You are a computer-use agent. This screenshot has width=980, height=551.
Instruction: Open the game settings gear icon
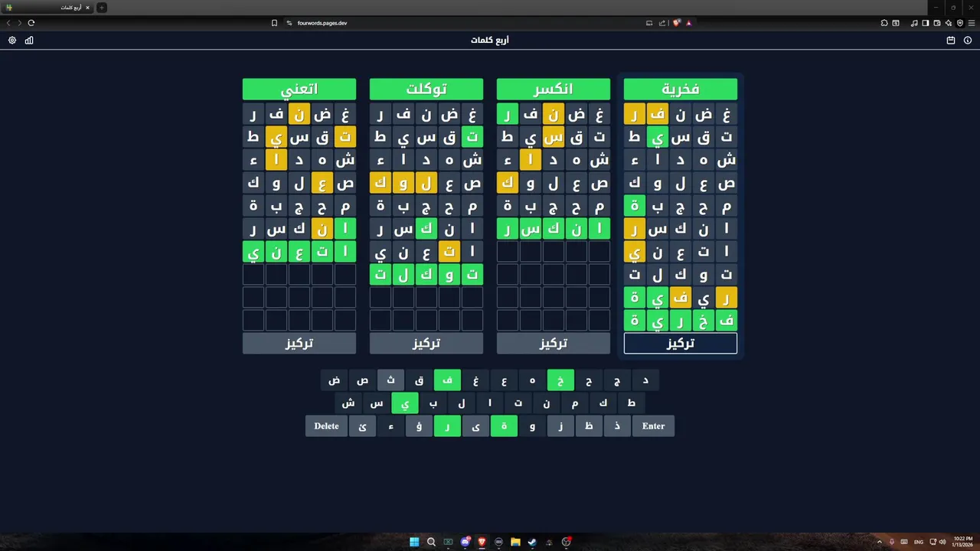point(12,41)
